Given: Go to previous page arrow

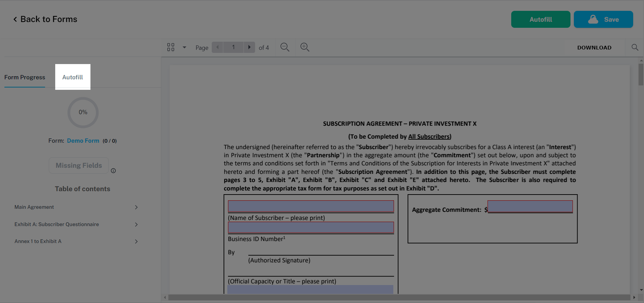Looking at the screenshot, I should pyautogui.click(x=217, y=47).
